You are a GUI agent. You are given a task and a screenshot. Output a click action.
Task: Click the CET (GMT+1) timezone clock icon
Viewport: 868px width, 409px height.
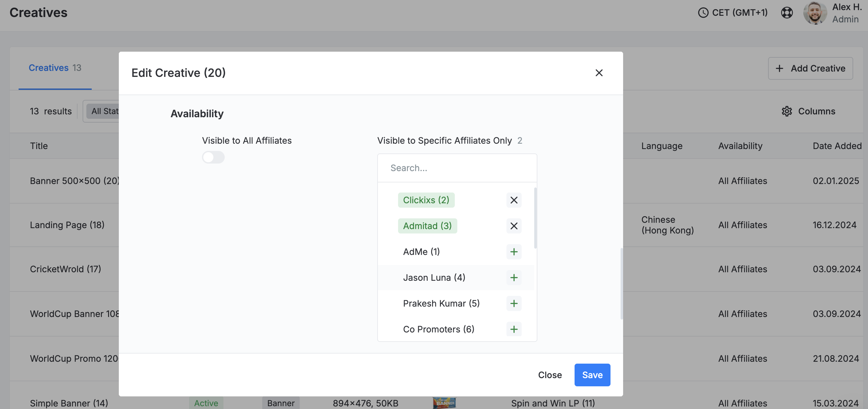[x=703, y=13]
